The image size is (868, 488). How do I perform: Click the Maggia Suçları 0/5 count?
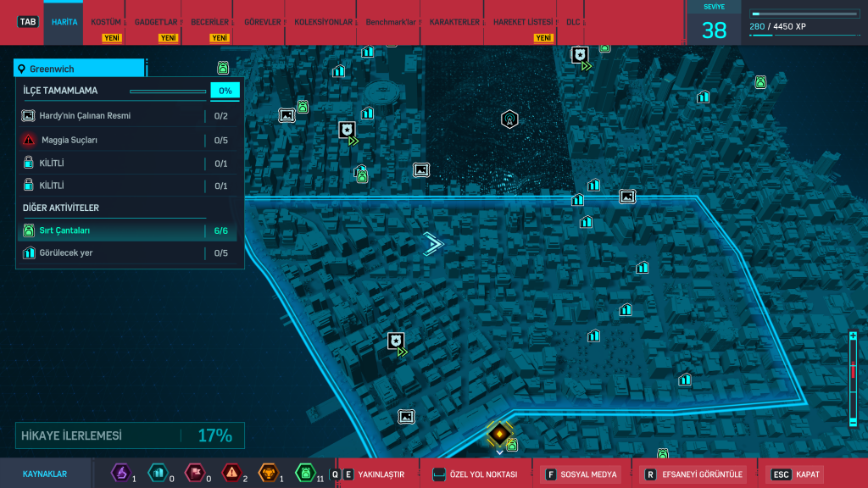point(221,140)
